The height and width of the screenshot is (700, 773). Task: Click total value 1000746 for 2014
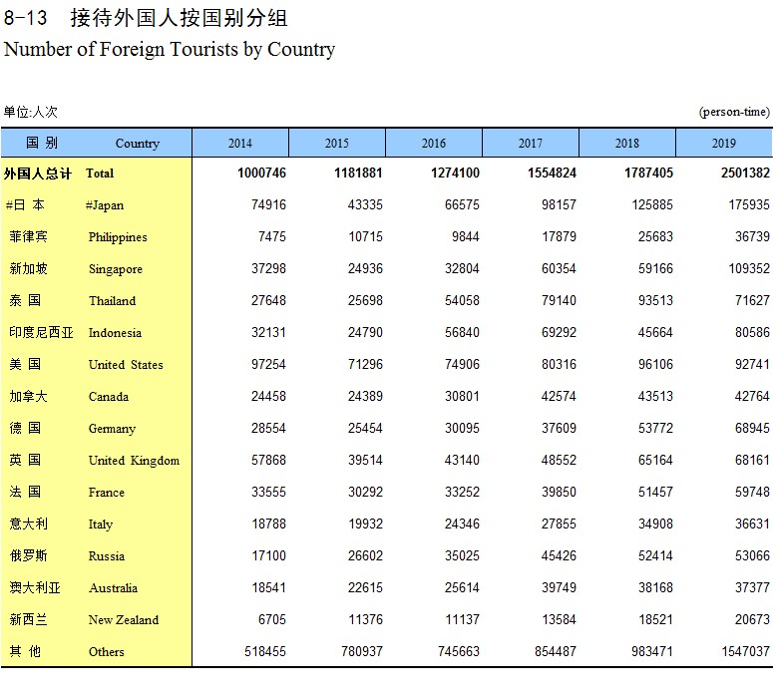261,174
